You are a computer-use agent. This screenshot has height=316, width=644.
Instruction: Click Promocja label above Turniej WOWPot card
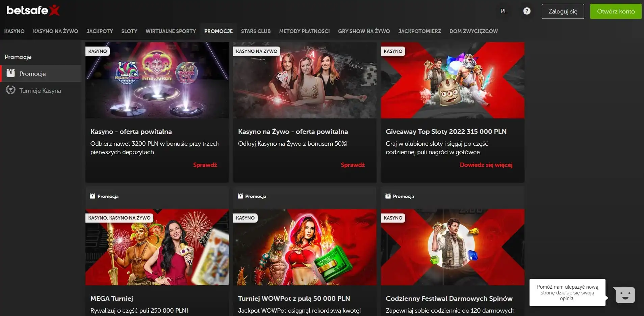click(x=256, y=196)
